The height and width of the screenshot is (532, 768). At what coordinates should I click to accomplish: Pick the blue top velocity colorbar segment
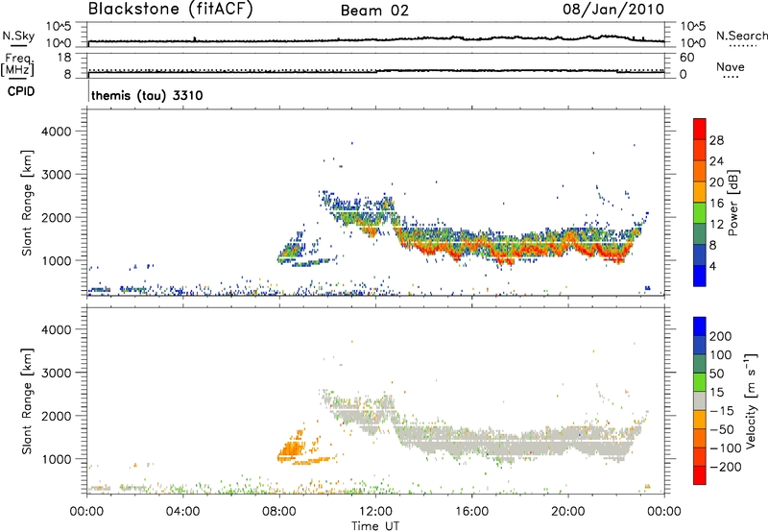700,326
